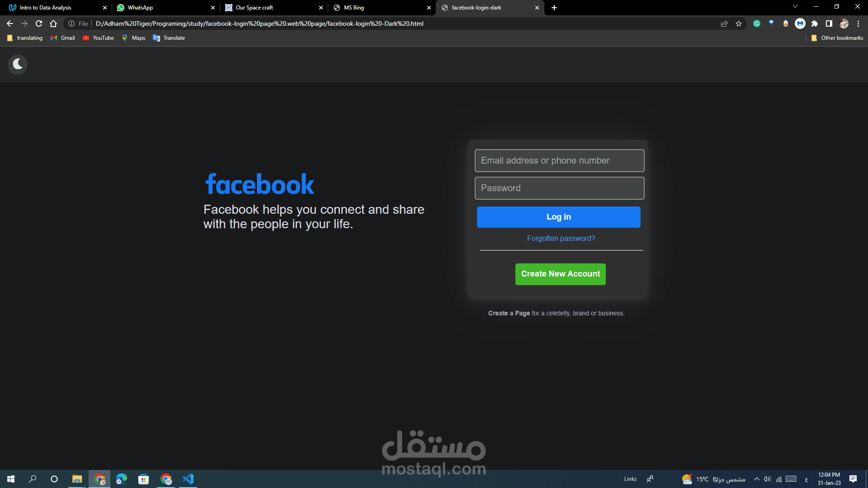Open the browser home page icon

[x=53, y=23]
